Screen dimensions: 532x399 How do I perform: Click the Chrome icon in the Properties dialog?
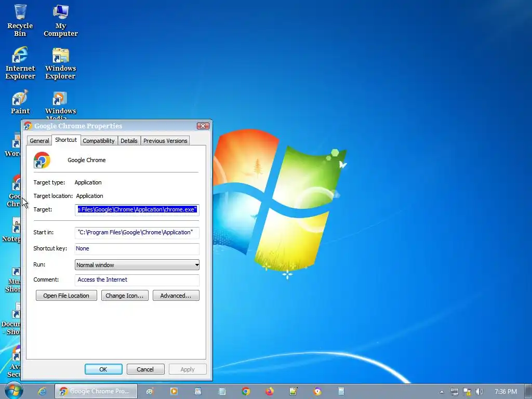(x=42, y=160)
